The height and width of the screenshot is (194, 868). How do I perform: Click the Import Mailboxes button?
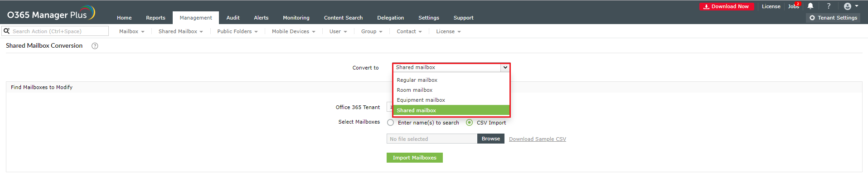pyautogui.click(x=414, y=158)
